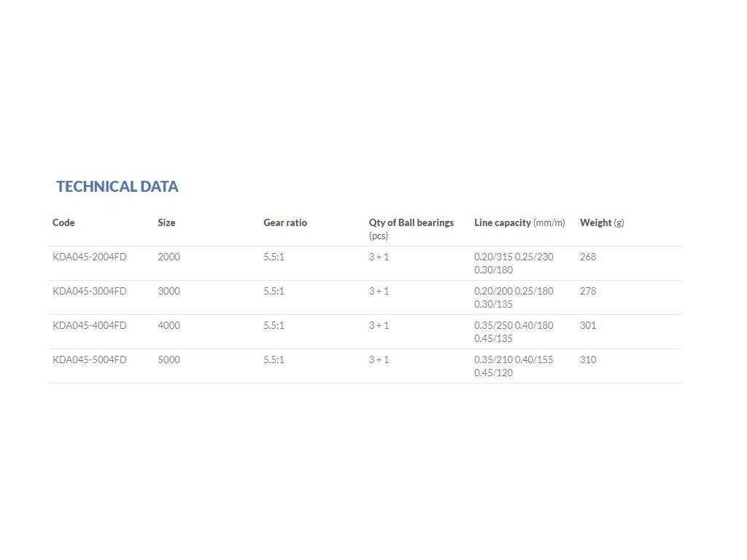
Task: Click size value 2000
Action: [169, 257]
